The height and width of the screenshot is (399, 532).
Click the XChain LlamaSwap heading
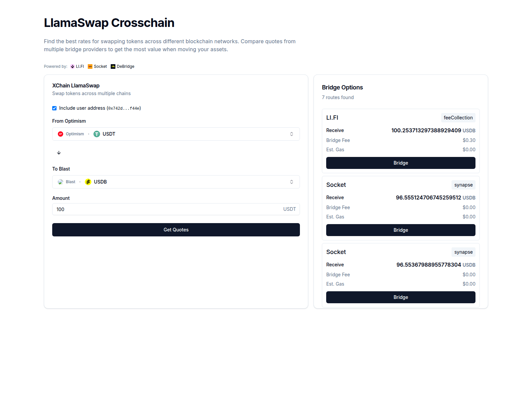tap(76, 85)
